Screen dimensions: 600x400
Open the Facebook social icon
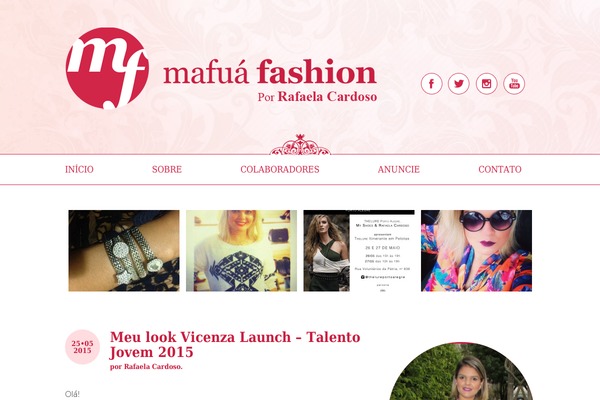pyautogui.click(x=432, y=83)
